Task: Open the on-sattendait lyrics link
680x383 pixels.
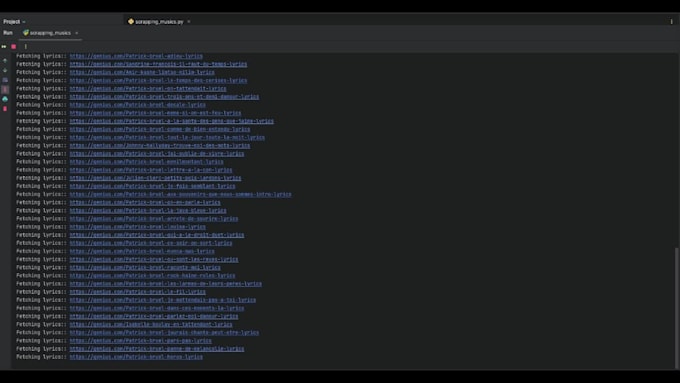Action: coord(148,88)
